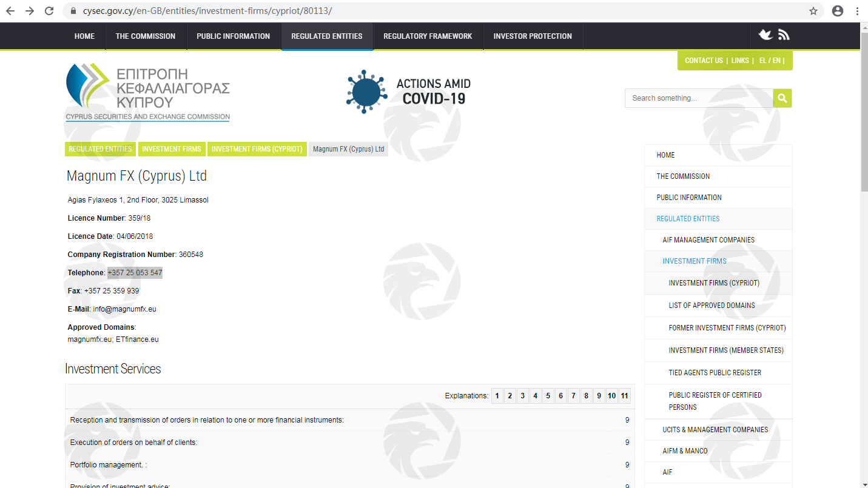Click approved domains magnumfx.eu; ETfinance.eu
Viewport: 868px width, 488px height.
[x=113, y=339]
